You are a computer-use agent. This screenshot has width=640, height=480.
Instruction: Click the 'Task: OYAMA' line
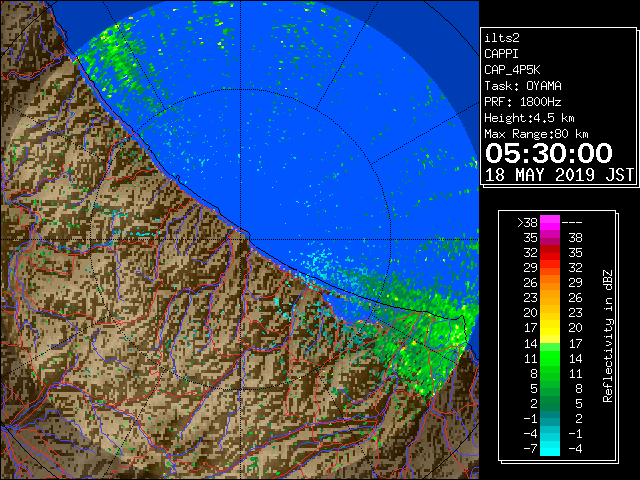523,86
